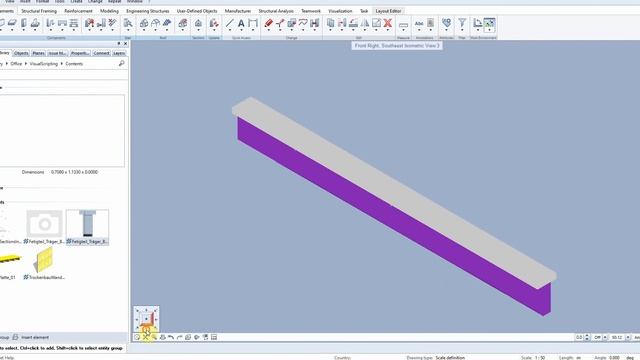Go to Office in the library breadcrumb
The image size is (640, 360).
(16, 64)
